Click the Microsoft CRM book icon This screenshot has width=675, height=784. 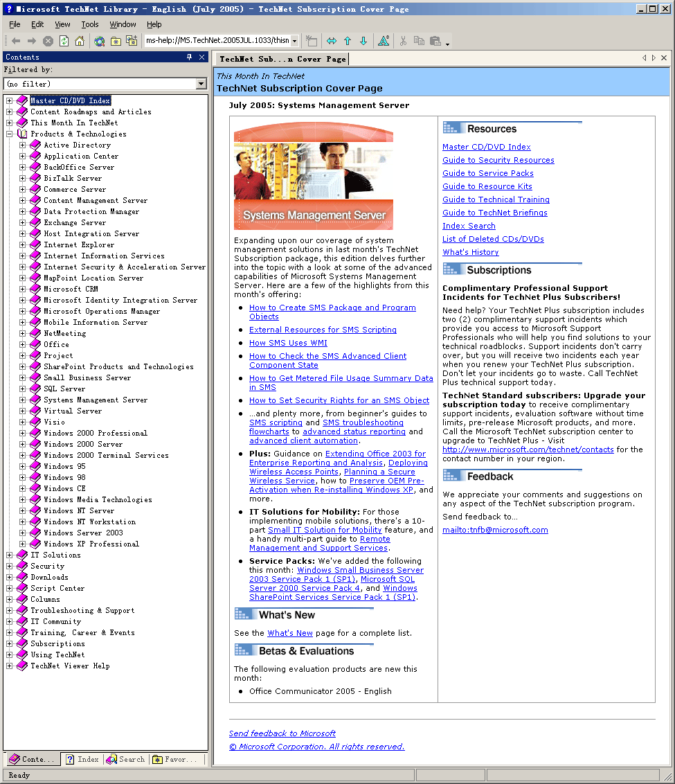35,289
